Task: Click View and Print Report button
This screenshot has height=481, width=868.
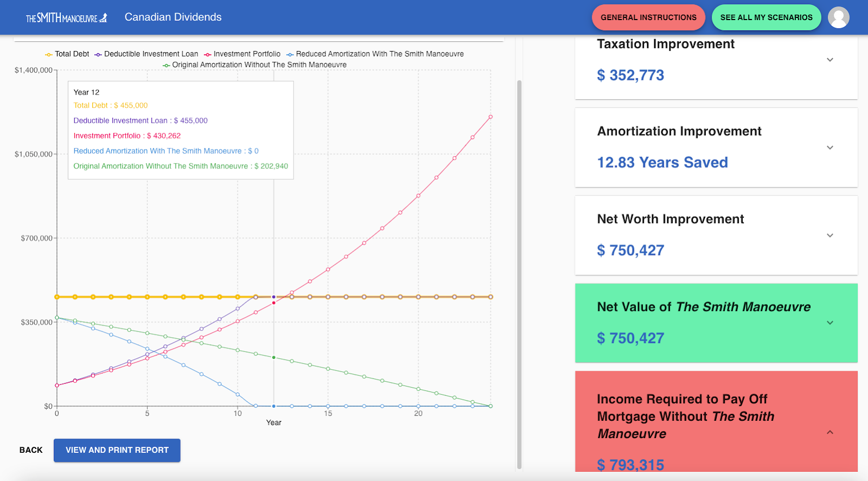Action: (117, 450)
